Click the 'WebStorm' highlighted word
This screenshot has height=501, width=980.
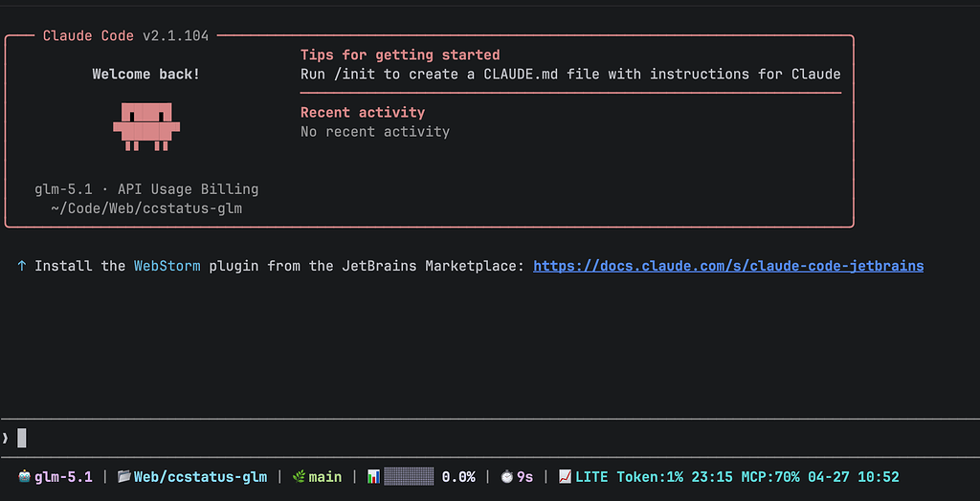pos(167,266)
